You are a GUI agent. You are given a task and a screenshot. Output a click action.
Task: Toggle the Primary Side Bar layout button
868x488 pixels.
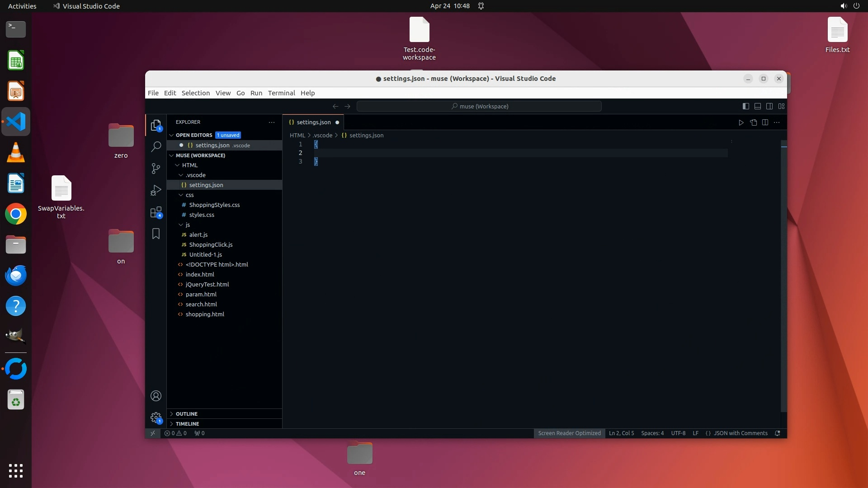(746, 106)
